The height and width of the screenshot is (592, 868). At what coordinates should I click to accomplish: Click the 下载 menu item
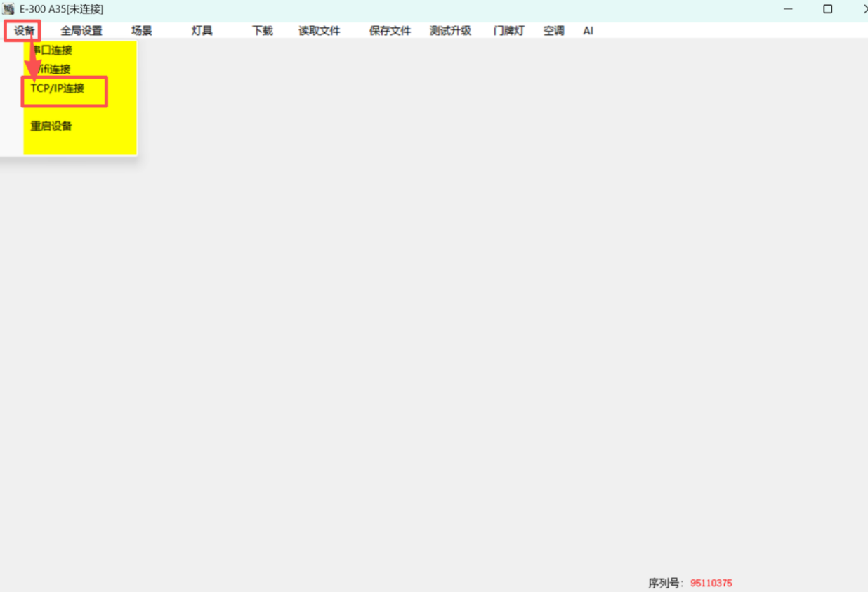coord(263,31)
